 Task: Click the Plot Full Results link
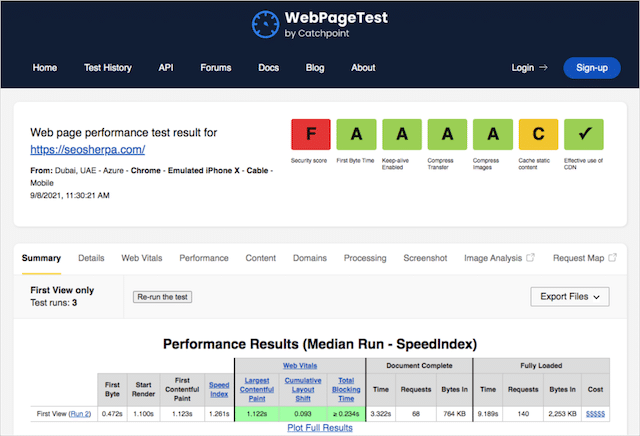click(320, 427)
